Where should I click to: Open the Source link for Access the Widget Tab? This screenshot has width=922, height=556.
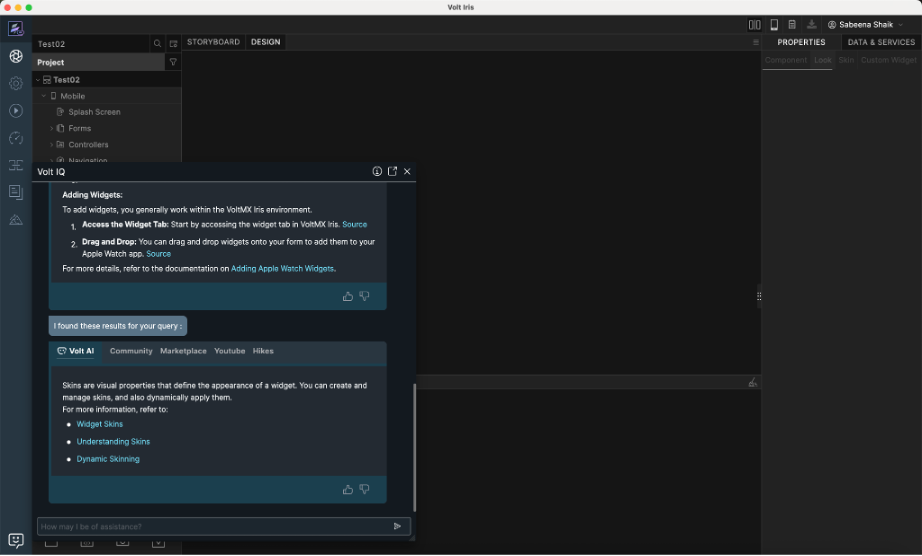click(x=355, y=225)
